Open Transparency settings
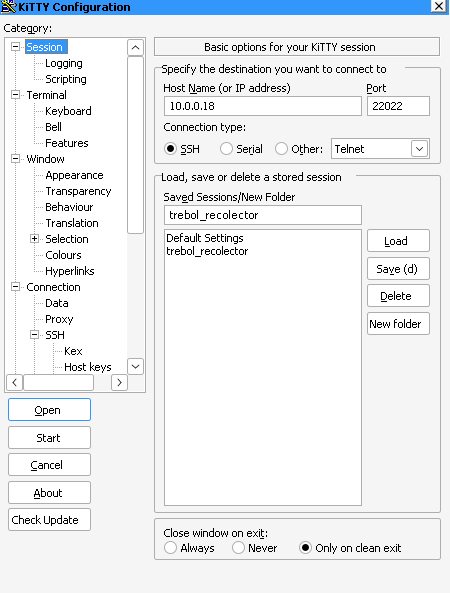Viewport: 450px width, 593px height. (x=78, y=191)
